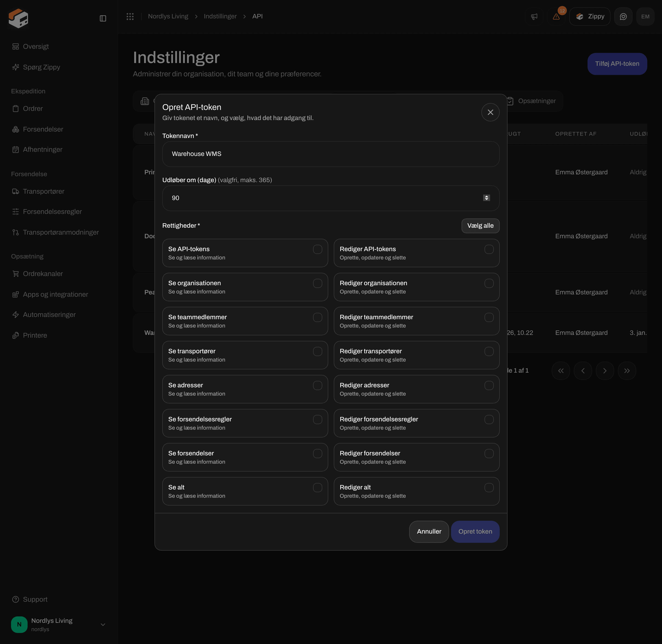Enable Se adresser permission
Image resolution: width=662 pixels, height=644 pixels.
click(317, 385)
